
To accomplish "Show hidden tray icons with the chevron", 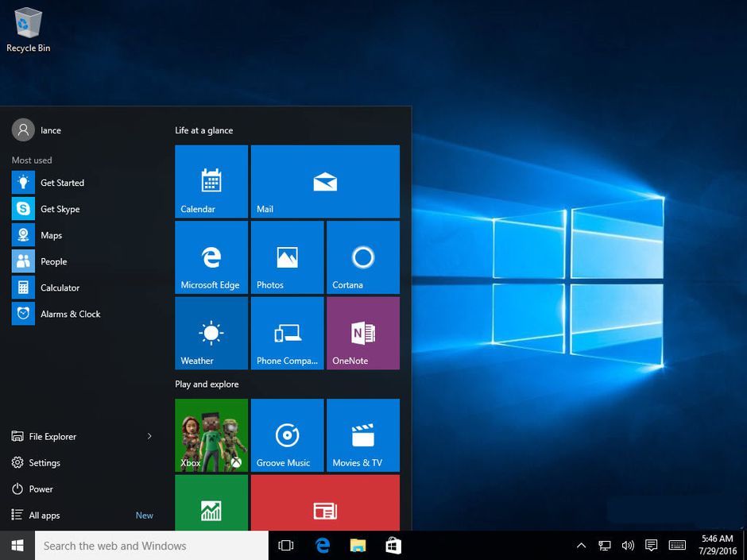I will pyautogui.click(x=581, y=546).
